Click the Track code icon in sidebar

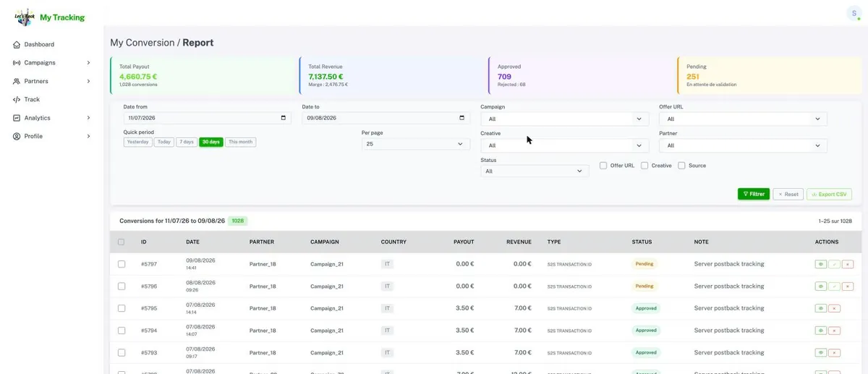pos(17,100)
